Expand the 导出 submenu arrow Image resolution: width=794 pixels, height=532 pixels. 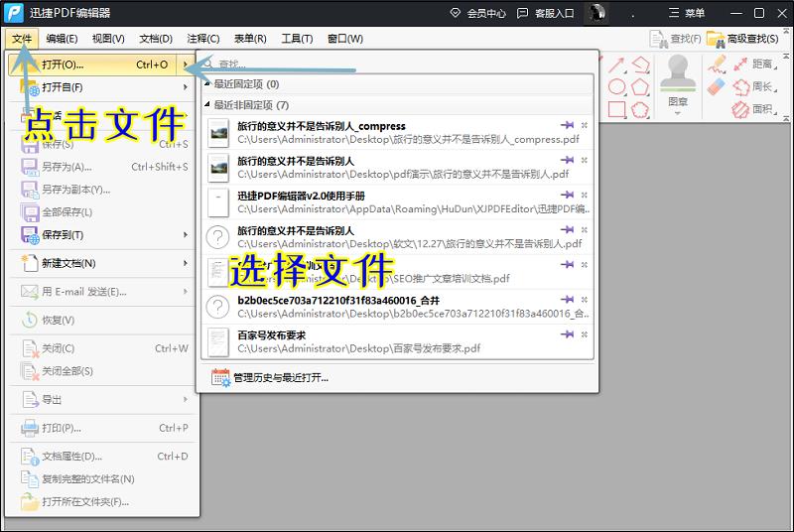click(186, 399)
